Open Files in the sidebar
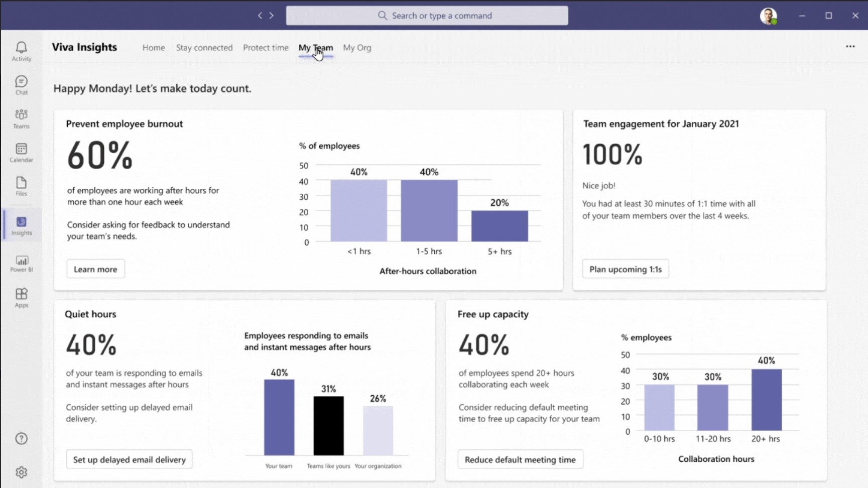The height and width of the screenshot is (488, 868). tap(21, 186)
